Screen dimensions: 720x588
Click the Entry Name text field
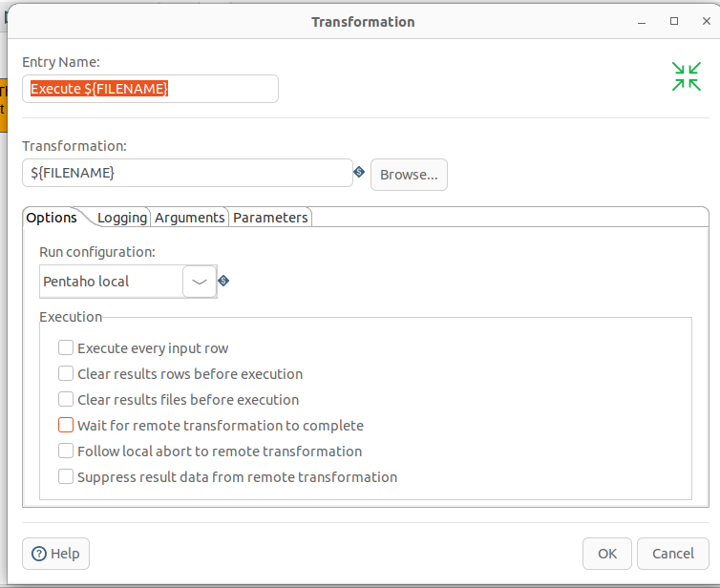pos(151,89)
